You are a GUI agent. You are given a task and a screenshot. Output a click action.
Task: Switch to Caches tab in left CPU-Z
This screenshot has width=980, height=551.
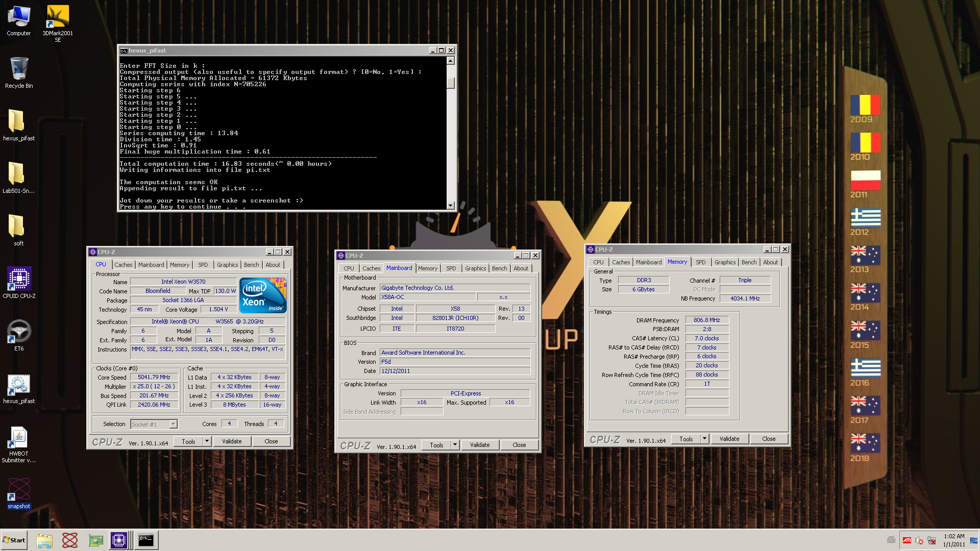(123, 265)
